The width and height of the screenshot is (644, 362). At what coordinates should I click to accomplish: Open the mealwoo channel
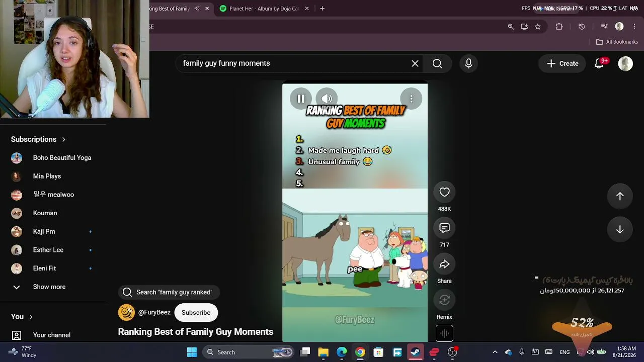[53, 195]
